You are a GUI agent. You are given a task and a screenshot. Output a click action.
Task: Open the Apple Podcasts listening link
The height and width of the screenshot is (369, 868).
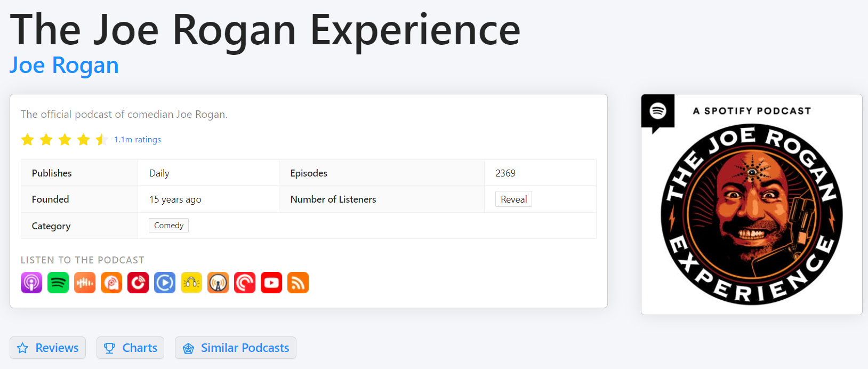click(x=31, y=283)
